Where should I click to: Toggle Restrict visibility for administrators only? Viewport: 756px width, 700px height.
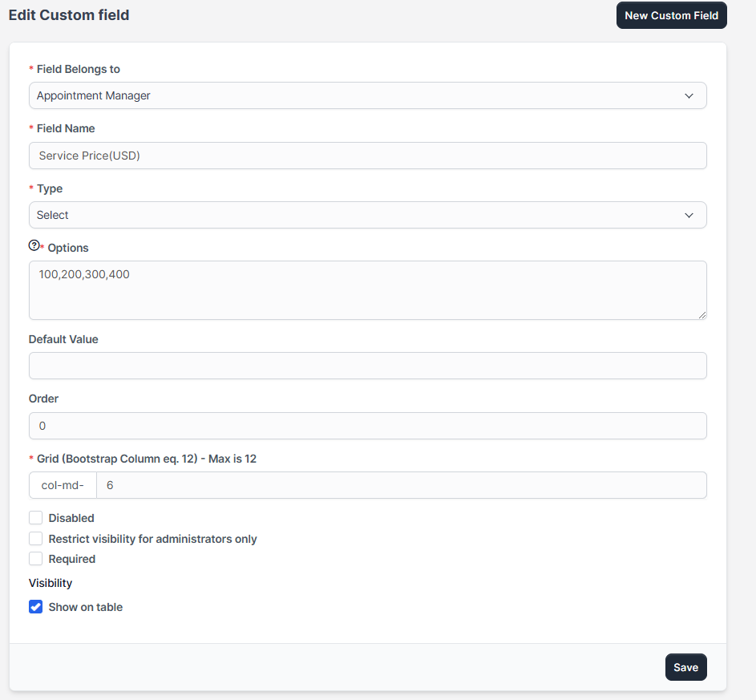35,539
